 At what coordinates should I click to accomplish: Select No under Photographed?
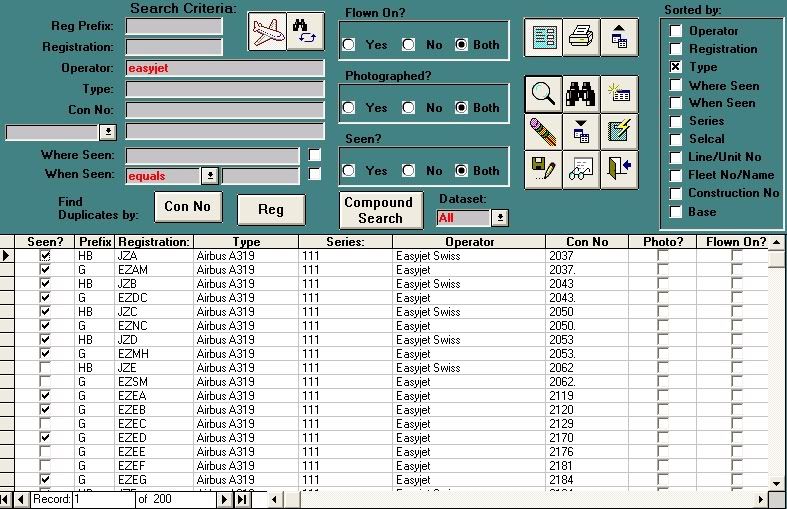[408, 108]
